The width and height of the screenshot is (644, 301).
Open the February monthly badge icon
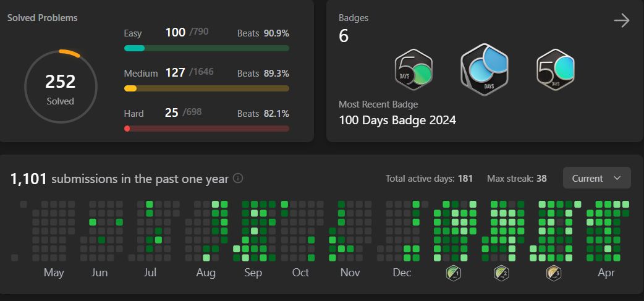point(501,273)
